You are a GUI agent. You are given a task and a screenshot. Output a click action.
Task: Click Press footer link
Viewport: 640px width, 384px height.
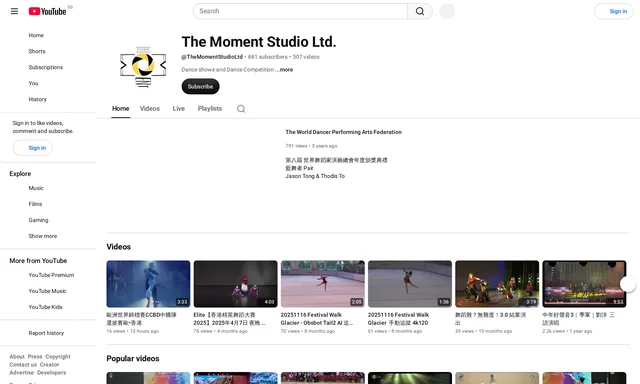tap(35, 356)
